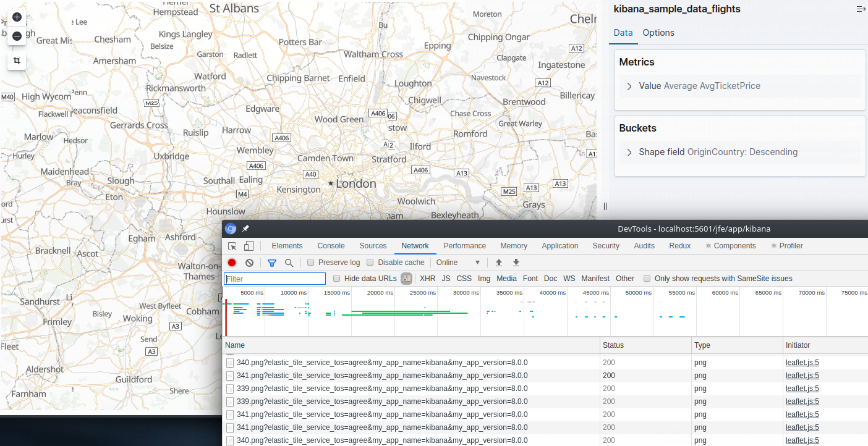Open the Memory tab in DevTools
The height and width of the screenshot is (446, 868).
(x=514, y=246)
